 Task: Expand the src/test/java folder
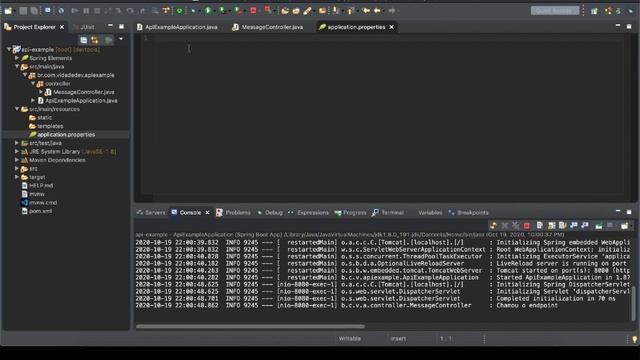pyautogui.click(x=17, y=143)
